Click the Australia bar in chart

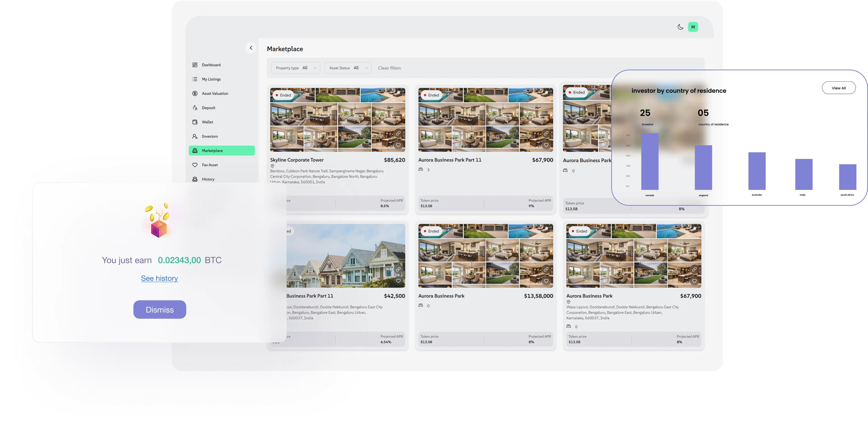(757, 171)
